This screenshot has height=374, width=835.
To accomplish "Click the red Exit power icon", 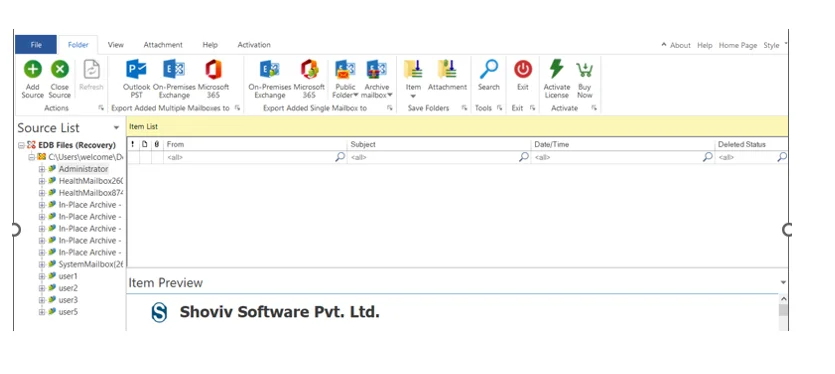I will pyautogui.click(x=523, y=69).
